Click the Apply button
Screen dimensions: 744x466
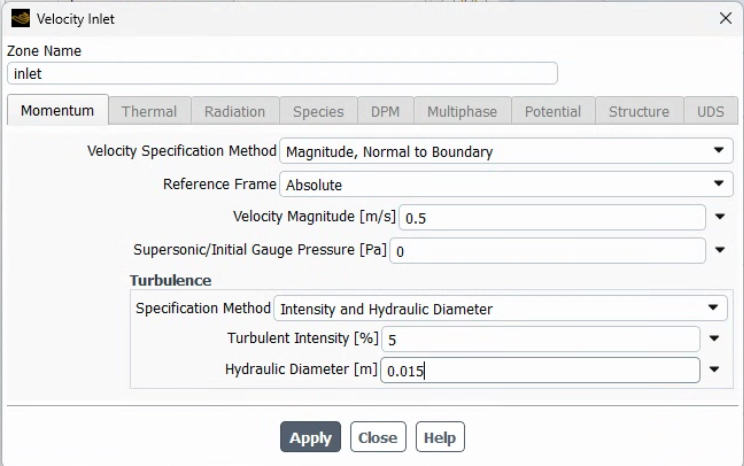[x=310, y=438]
